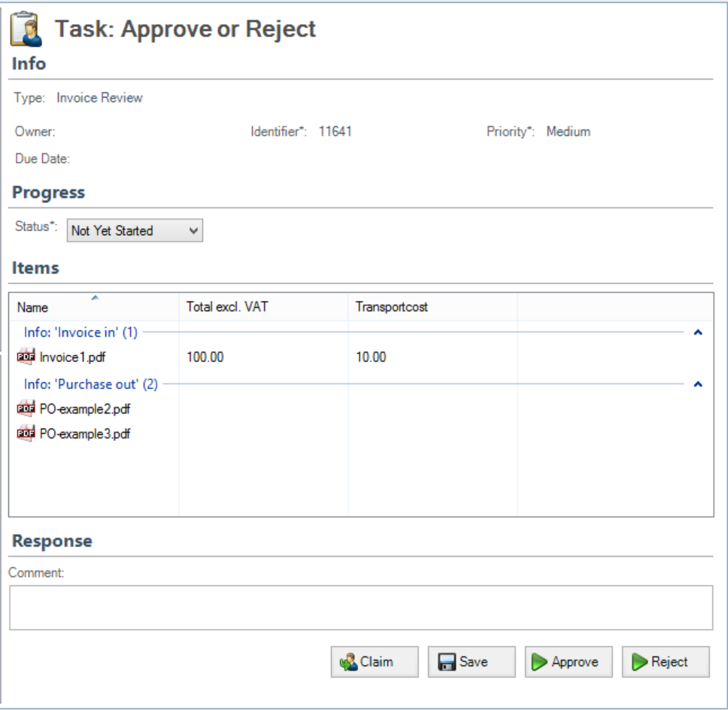Click the Transportcost column header
This screenshot has height=710, width=728.
pyautogui.click(x=392, y=308)
